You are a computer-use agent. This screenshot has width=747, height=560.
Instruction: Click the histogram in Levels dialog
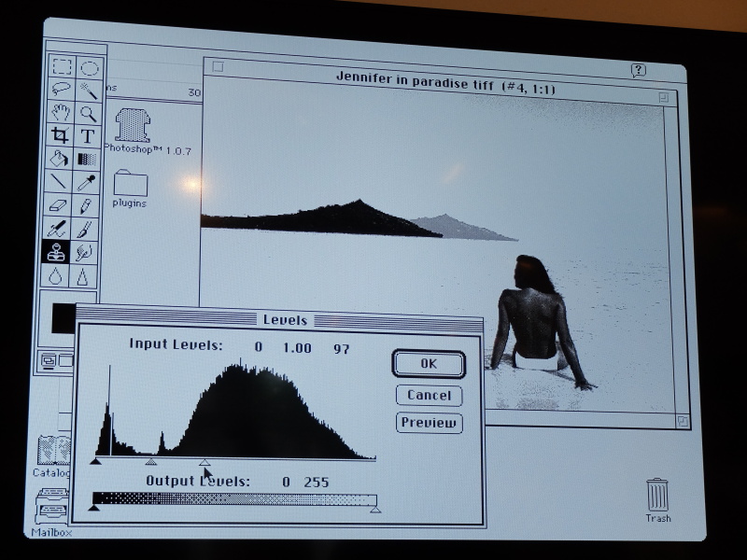(235, 411)
